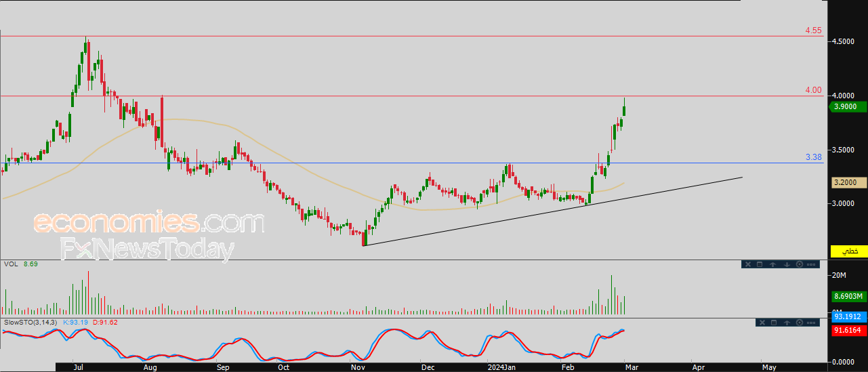Move the SlowSTO panel up
This screenshot has height=372, width=868.
(x=787, y=323)
